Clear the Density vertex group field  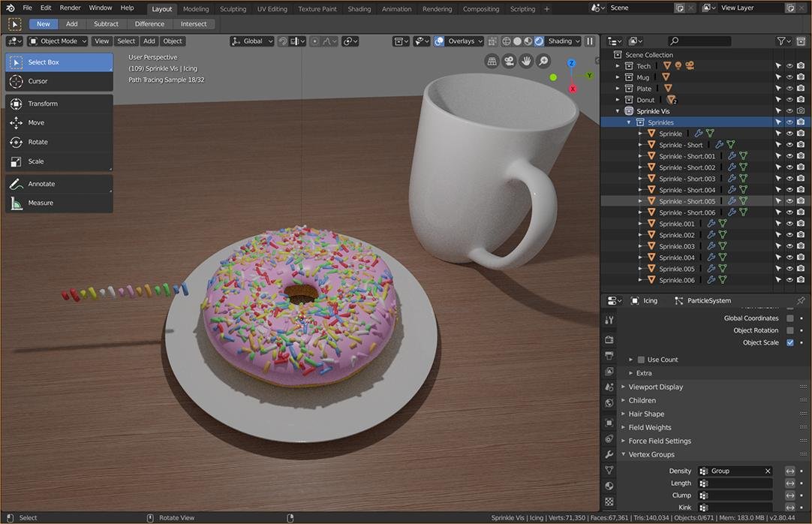coord(768,471)
